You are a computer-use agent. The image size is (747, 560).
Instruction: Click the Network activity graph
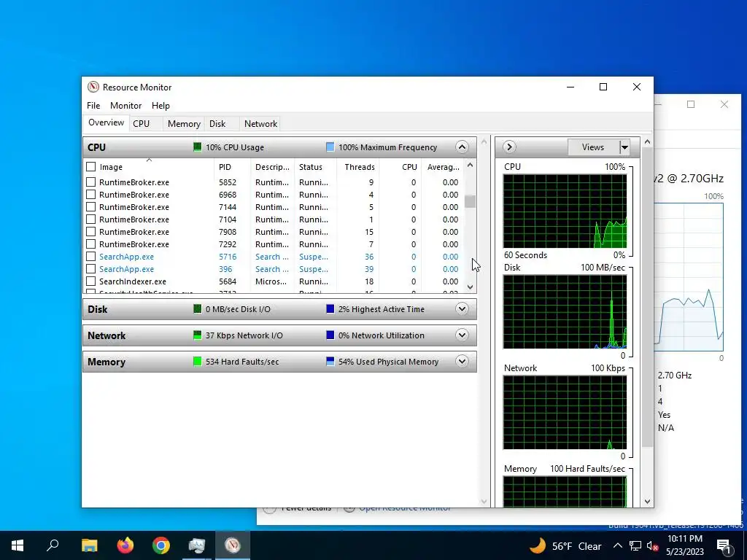[x=565, y=413]
